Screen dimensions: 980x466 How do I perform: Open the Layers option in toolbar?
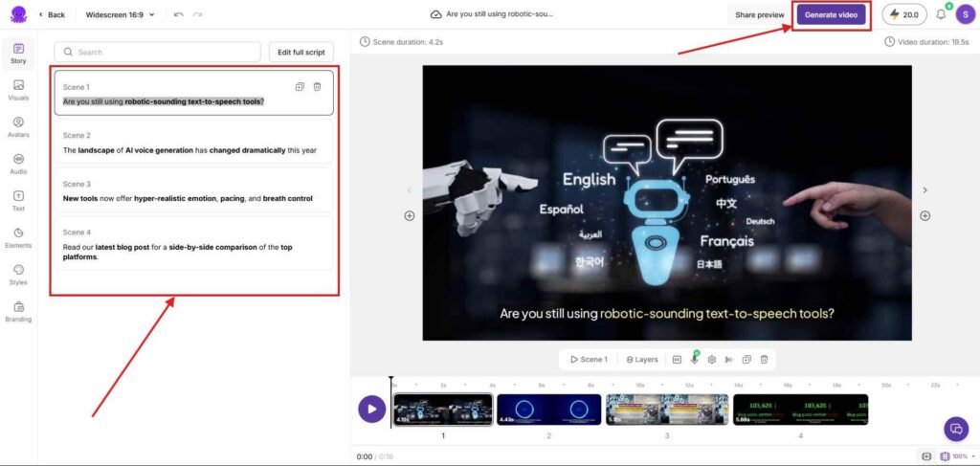coord(642,359)
